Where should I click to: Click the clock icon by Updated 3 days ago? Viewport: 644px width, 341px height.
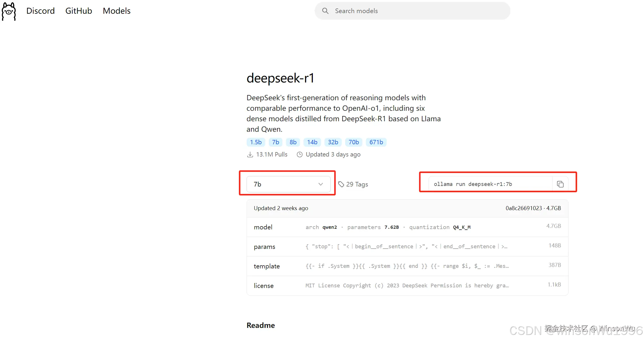[299, 155]
